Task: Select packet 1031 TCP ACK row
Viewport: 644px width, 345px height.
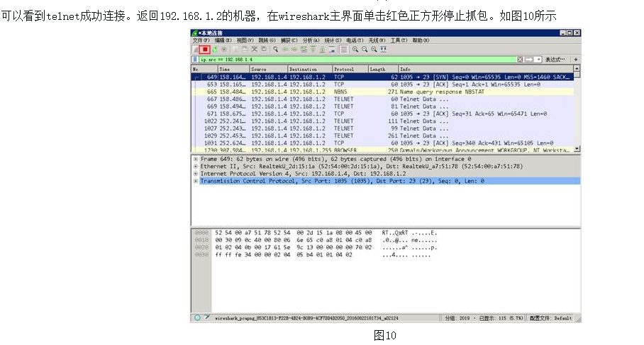Action: pos(382,143)
